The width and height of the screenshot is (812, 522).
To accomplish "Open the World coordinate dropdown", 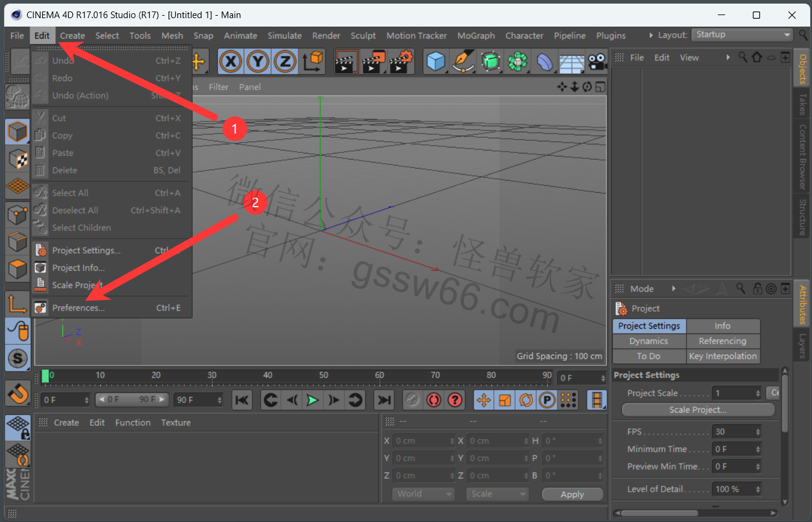I will [x=423, y=494].
